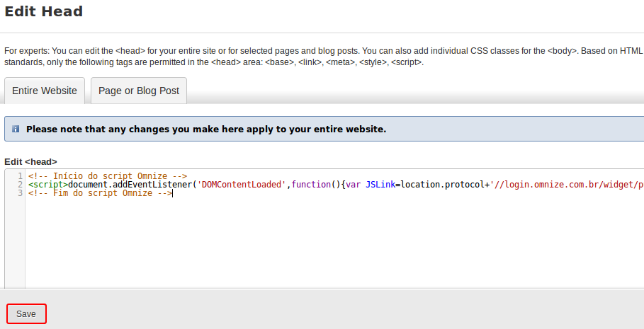The height and width of the screenshot is (329, 644).
Task: Click the opening script tag in line 2
Action: pyautogui.click(x=48, y=185)
